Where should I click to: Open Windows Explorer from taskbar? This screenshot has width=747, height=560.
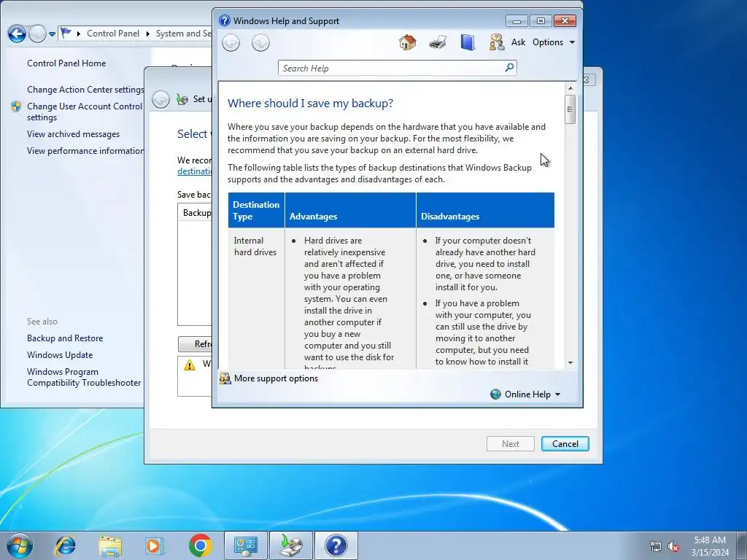[x=110, y=545]
